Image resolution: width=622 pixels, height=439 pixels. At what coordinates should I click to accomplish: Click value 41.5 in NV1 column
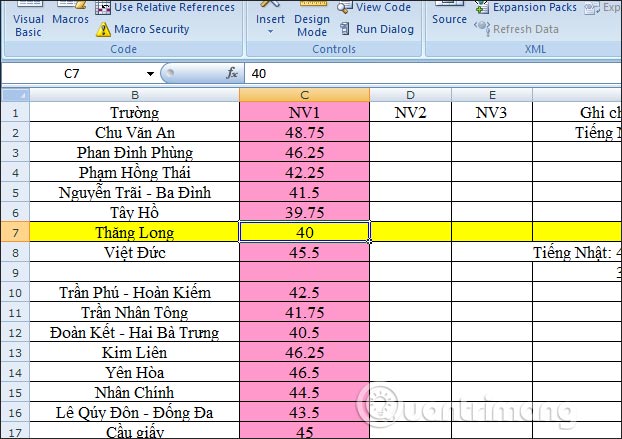pos(305,192)
